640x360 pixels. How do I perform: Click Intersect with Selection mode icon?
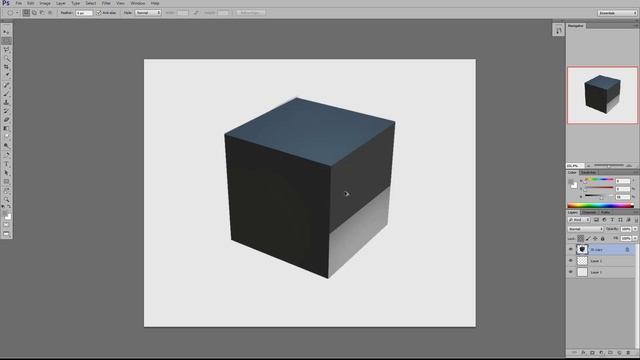(x=50, y=13)
